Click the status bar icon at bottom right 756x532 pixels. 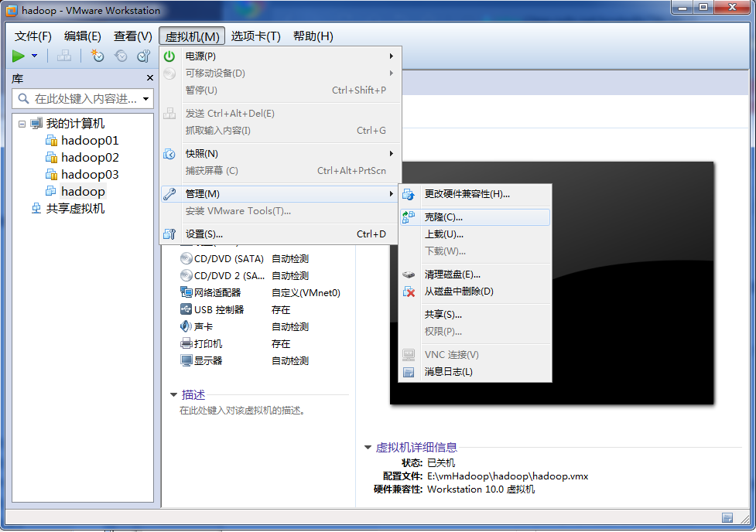click(x=727, y=518)
